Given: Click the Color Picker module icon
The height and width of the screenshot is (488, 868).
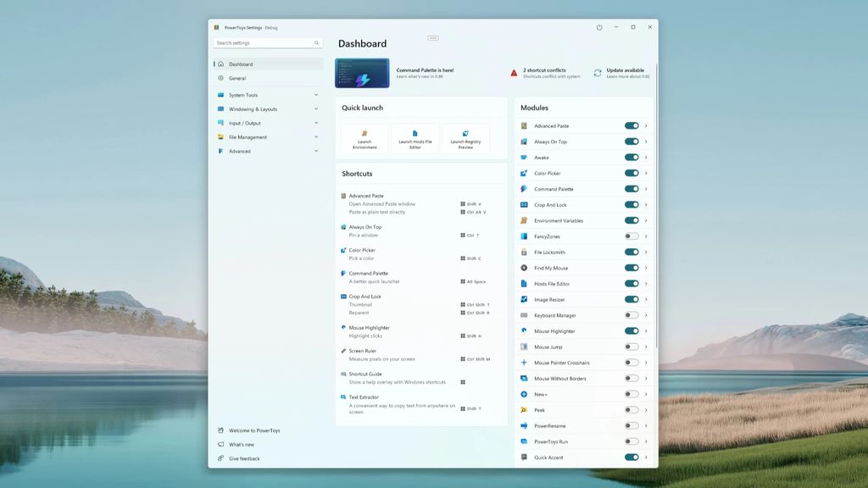Looking at the screenshot, I should click(x=524, y=174).
